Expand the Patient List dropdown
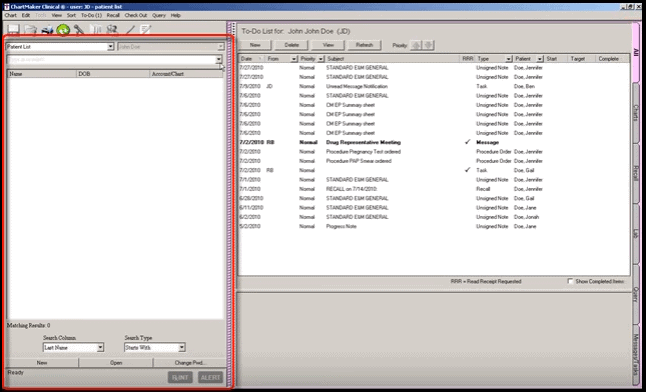Image resolution: width=646 pixels, height=392 pixels. coord(110,47)
